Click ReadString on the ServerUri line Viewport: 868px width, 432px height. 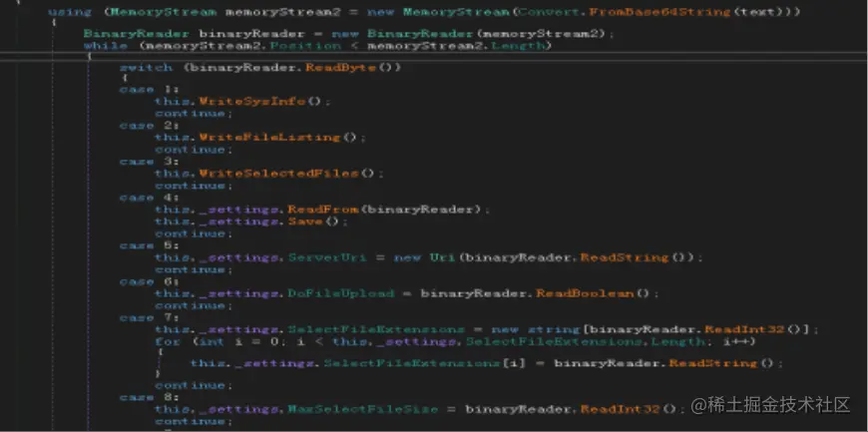click(625, 257)
